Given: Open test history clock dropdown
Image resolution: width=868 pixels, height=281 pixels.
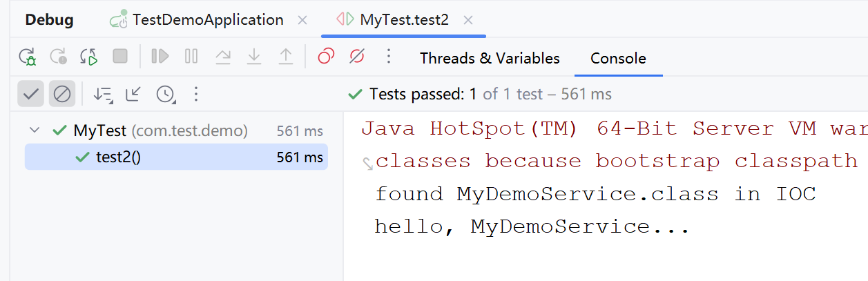Looking at the screenshot, I should pyautogui.click(x=166, y=94).
